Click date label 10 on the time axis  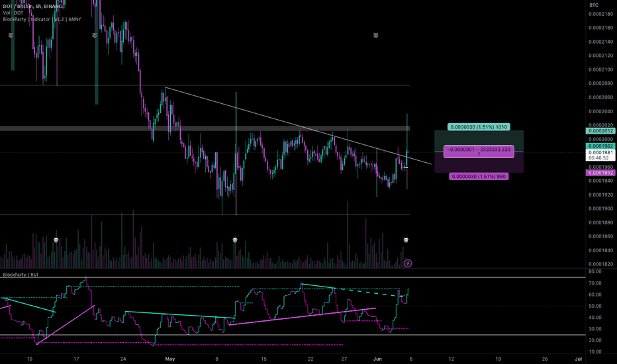click(30, 359)
